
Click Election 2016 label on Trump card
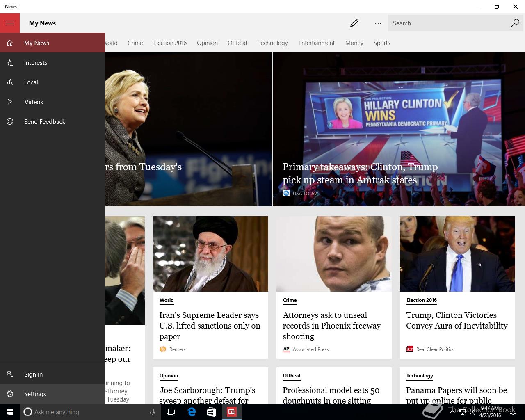pos(422,300)
